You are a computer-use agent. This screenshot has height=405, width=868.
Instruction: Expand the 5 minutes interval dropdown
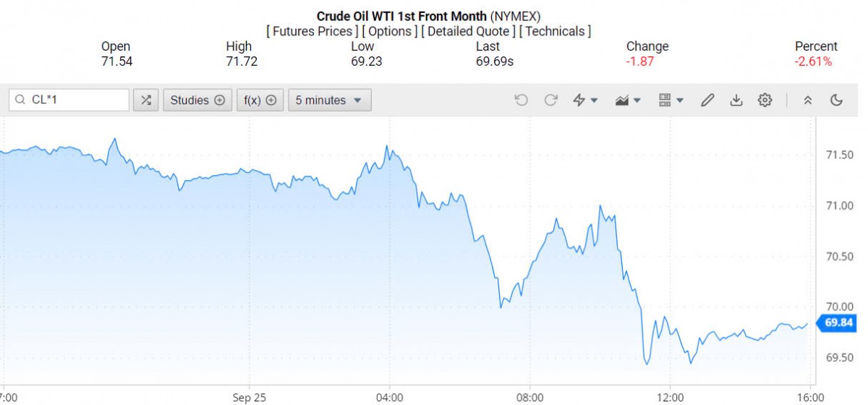(329, 101)
